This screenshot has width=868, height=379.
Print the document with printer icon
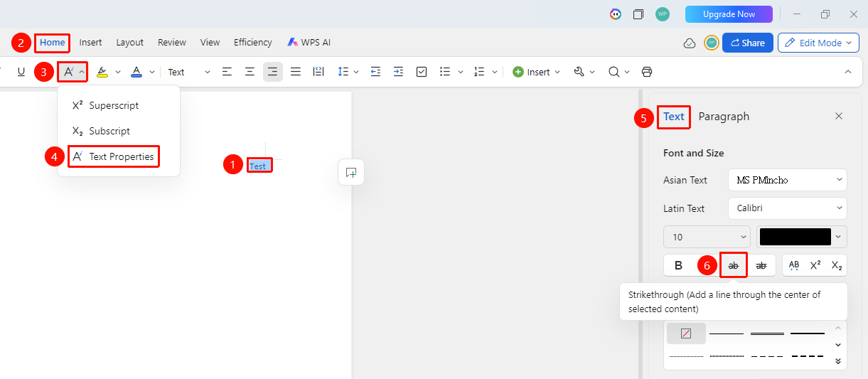(647, 72)
